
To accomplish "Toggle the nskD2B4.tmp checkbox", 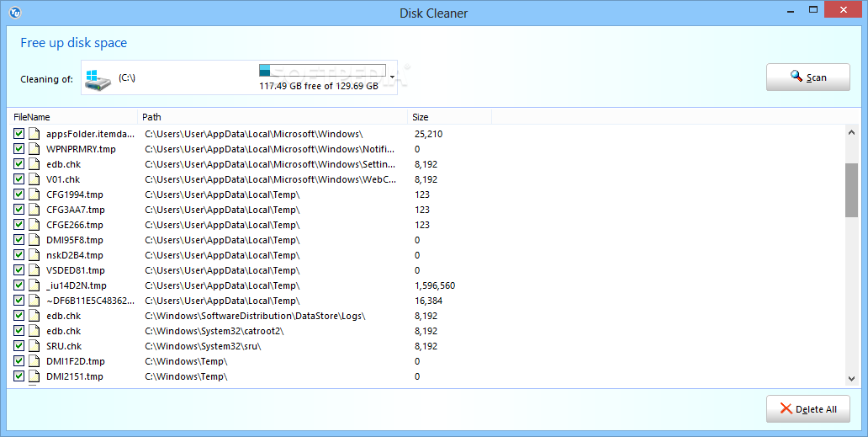I will tap(19, 255).
